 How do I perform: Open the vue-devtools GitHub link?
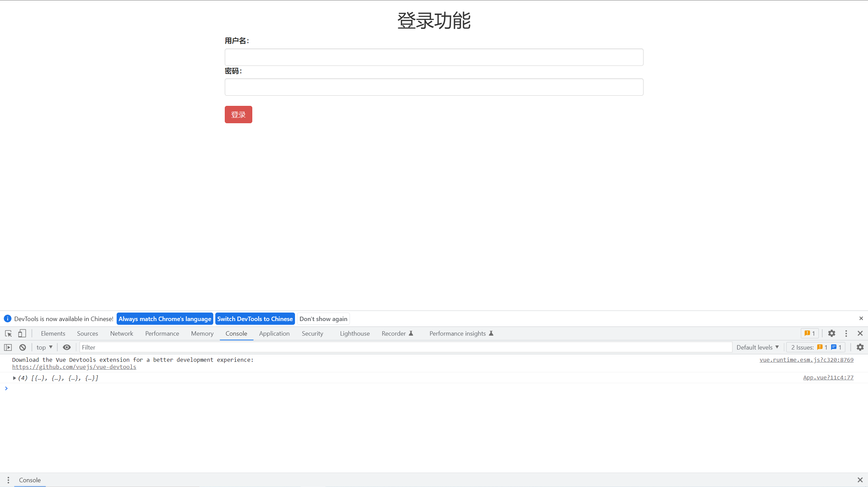pos(74,367)
